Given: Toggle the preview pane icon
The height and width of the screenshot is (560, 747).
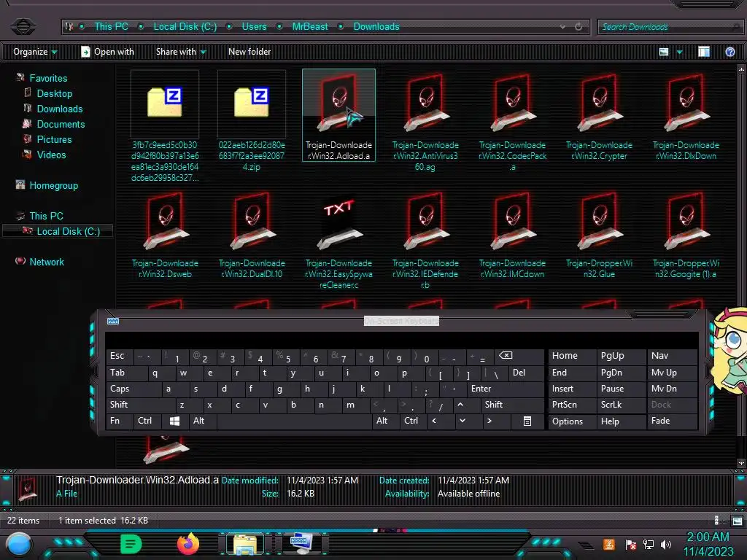Looking at the screenshot, I should click(x=704, y=52).
